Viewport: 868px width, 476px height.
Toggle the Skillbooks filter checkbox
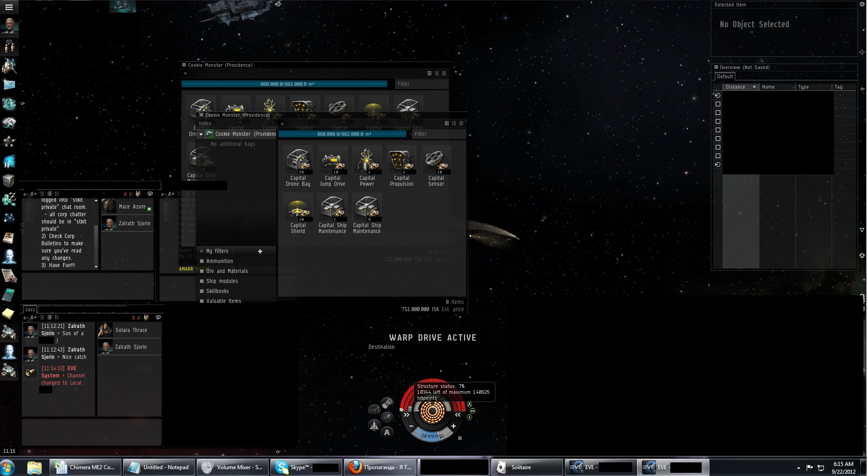[202, 291]
